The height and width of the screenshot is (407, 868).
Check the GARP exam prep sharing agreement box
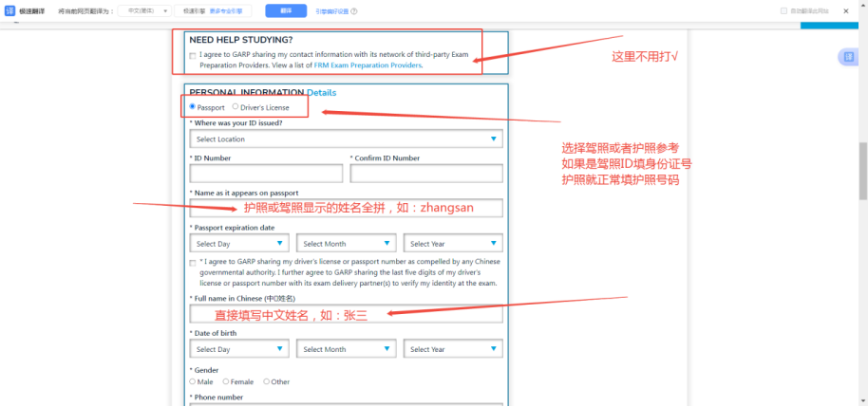193,56
